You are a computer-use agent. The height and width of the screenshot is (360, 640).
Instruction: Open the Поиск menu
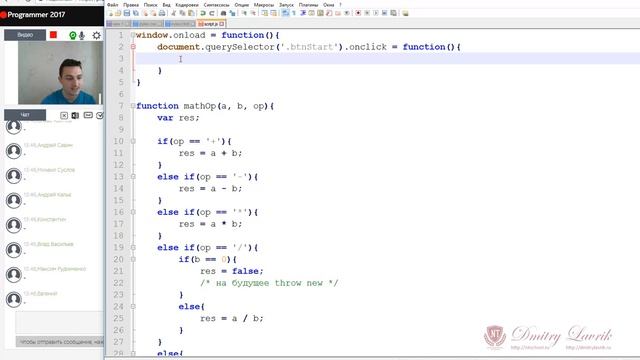tap(150, 5)
